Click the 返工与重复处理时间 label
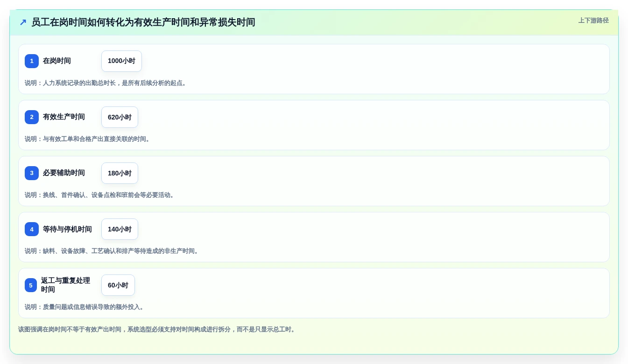 click(x=65, y=285)
